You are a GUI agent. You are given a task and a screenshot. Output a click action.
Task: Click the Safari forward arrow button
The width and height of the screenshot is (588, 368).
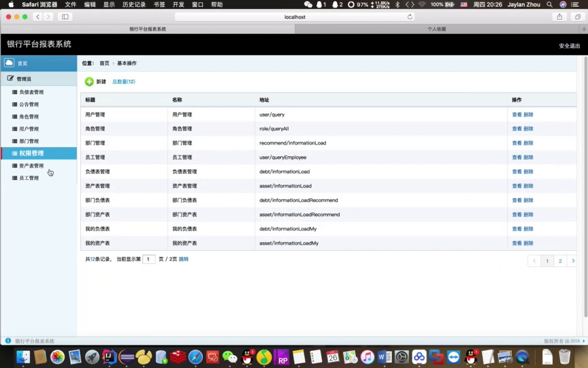pyautogui.click(x=48, y=16)
